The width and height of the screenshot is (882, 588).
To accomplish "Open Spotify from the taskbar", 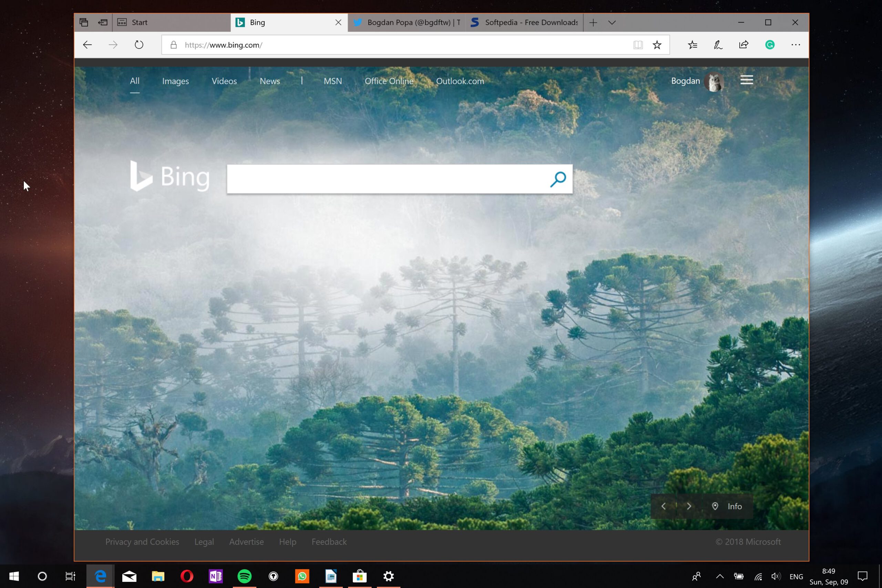I will click(x=245, y=576).
